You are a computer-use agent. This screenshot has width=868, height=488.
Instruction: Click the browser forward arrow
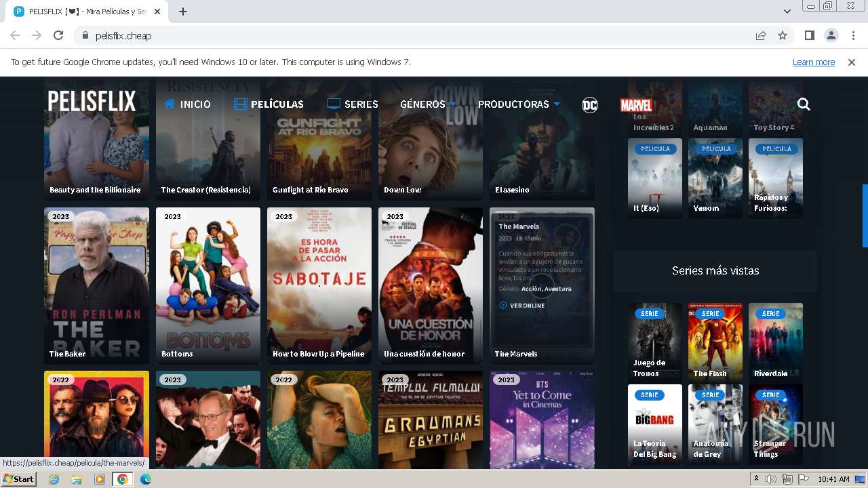[x=37, y=35]
